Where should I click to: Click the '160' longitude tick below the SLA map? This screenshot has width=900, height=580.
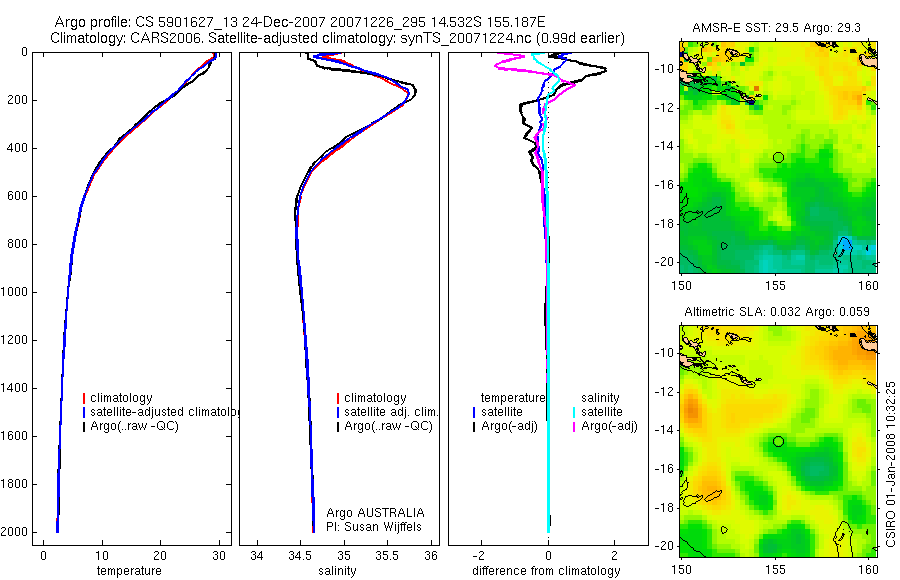pyautogui.click(x=868, y=569)
